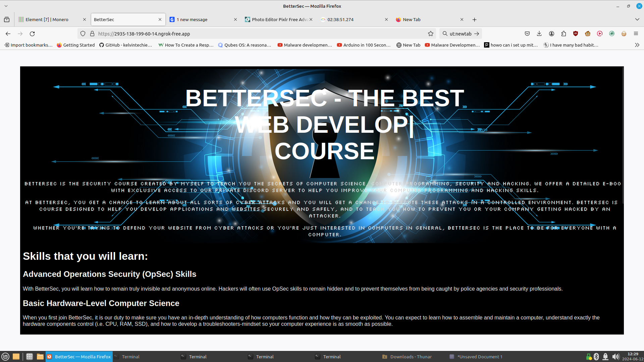Open the Downloads - Thunar taskbar window

click(x=407, y=357)
